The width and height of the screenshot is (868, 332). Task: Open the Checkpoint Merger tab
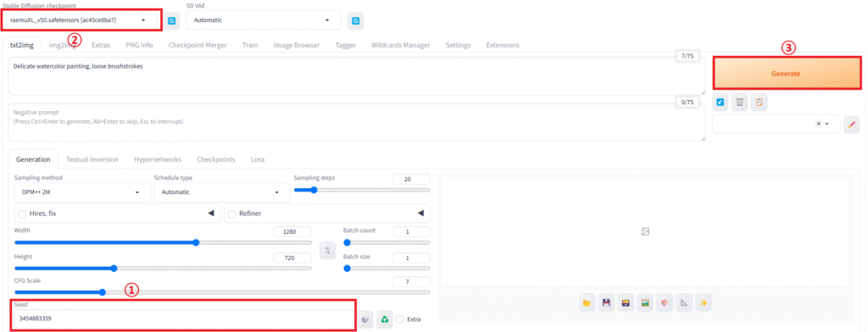(x=198, y=46)
